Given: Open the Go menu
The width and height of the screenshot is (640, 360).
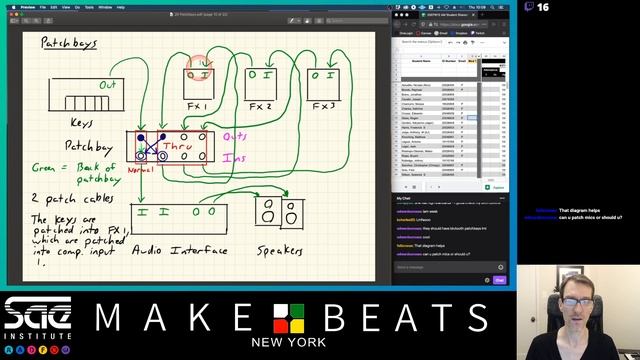Looking at the screenshot, I should 78,7.
